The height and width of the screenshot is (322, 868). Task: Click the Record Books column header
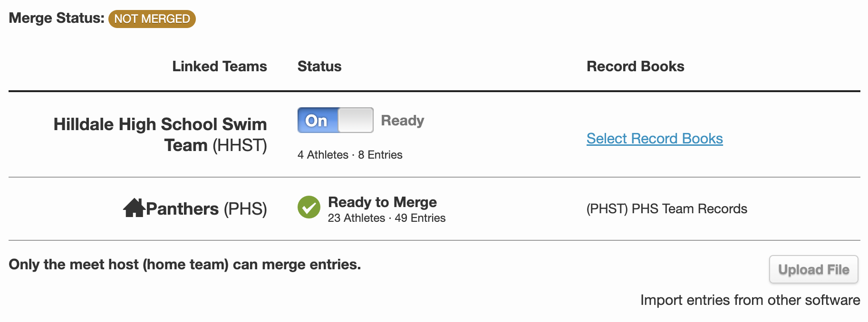(635, 66)
